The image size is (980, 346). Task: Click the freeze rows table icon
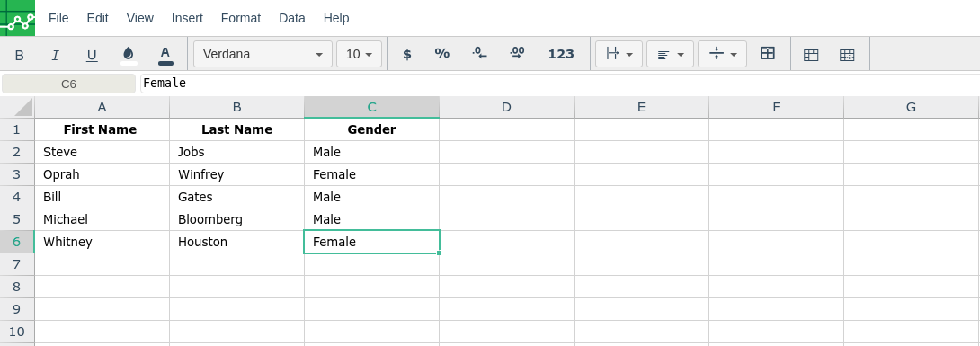(811, 55)
